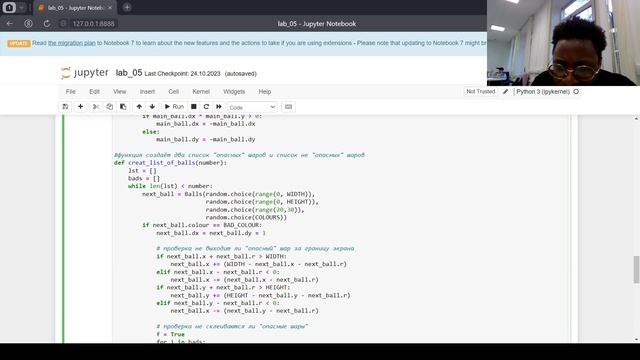This screenshot has height=360, width=640.
Task: Open the Cell menu
Action: click(173, 91)
